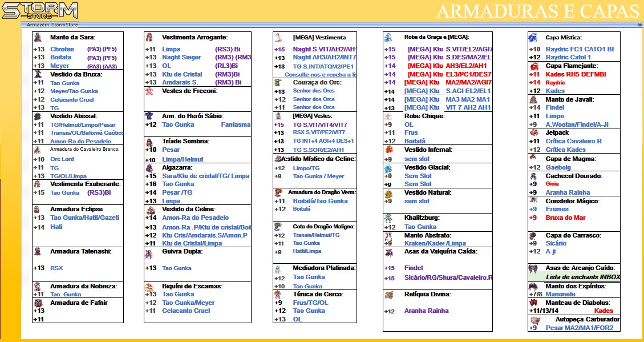Click the Asas da Valquíria Caída icon
644x342 pixels.
(388, 252)
